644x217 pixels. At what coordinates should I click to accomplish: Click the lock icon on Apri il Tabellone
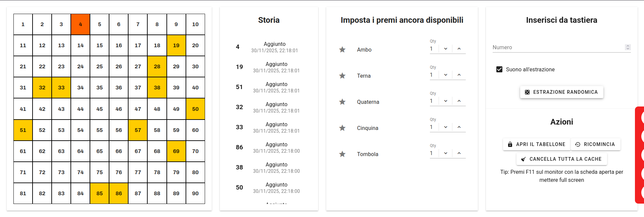(x=510, y=144)
